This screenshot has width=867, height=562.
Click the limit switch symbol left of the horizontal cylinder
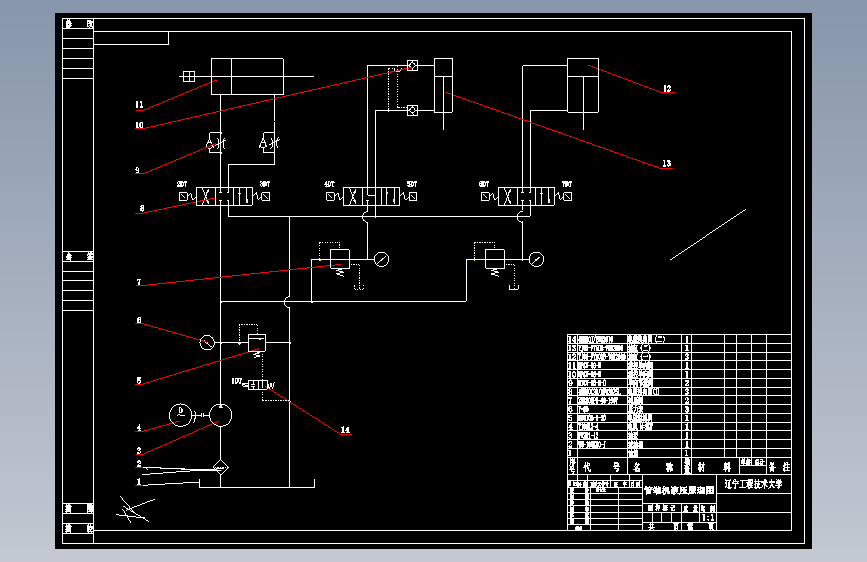coord(189,76)
